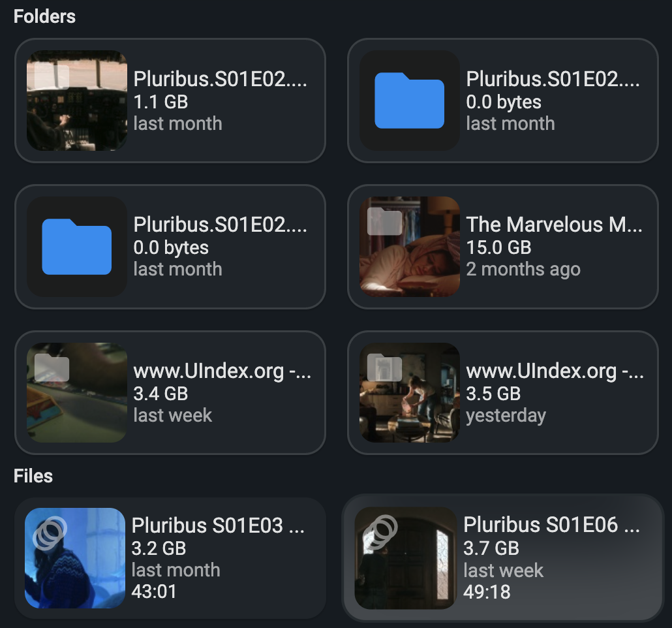This screenshot has width=672, height=628.
Task: Click folder badge icon on Marvelous thumbnail
Action: point(384,221)
